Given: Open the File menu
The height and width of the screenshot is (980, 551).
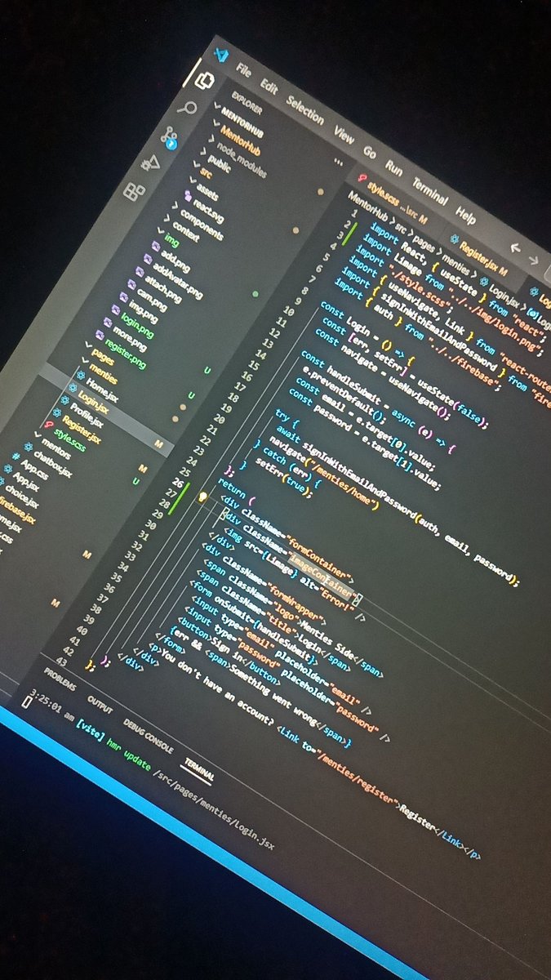Looking at the screenshot, I should click(243, 69).
